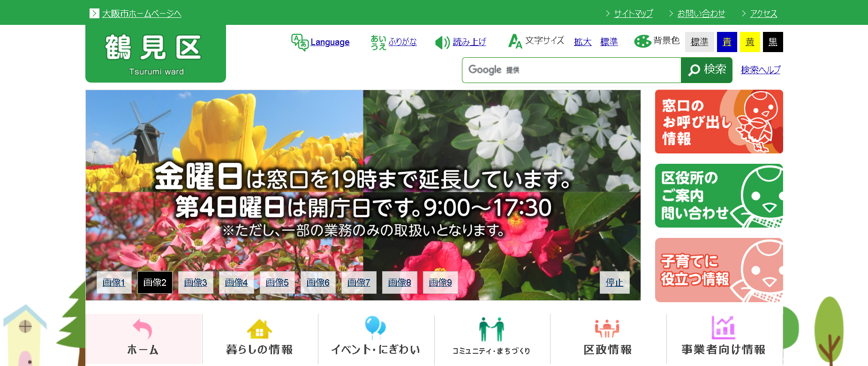Click the pink Home arrow icon
This screenshot has width=868, height=366.
click(143, 328)
